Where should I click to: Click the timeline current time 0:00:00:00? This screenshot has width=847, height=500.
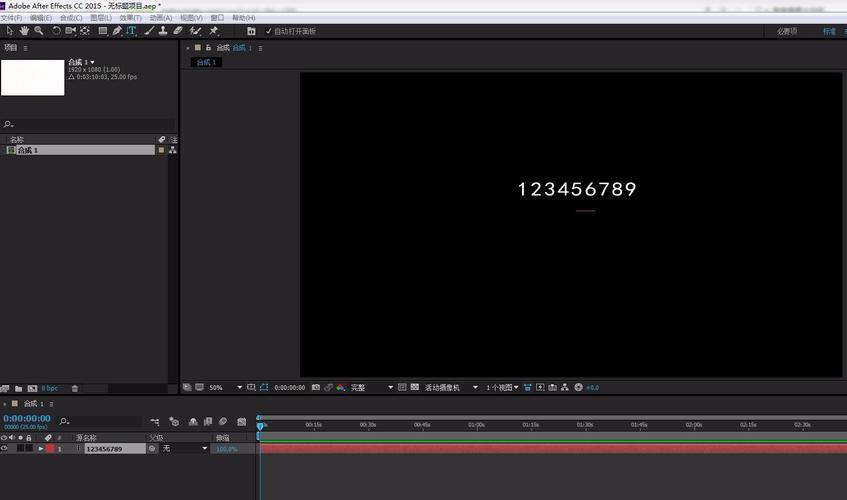[x=27, y=418]
